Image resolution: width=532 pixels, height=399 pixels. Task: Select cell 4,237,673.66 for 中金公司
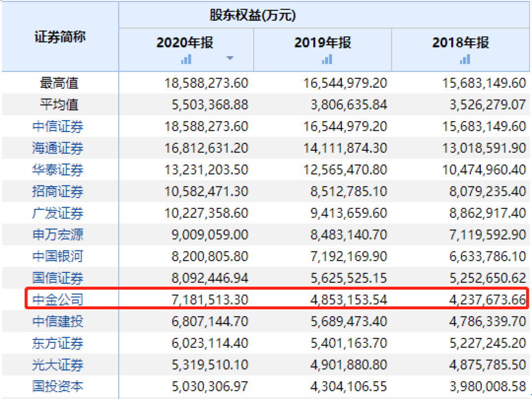coord(488,300)
